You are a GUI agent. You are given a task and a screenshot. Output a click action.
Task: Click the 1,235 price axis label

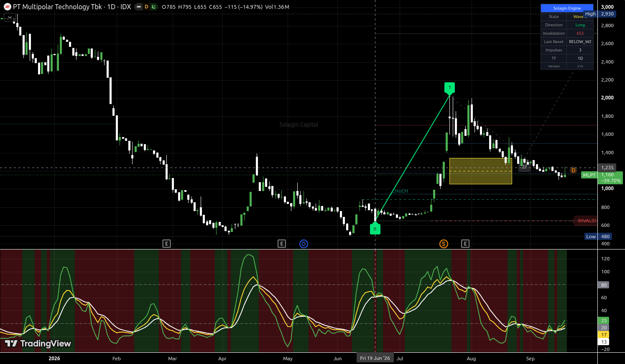[x=607, y=168]
